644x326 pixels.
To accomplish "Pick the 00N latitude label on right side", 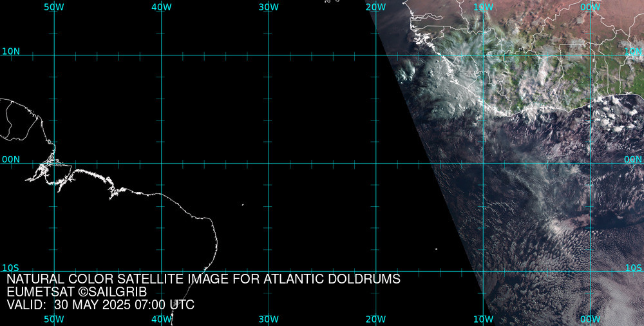I will 633,160.
